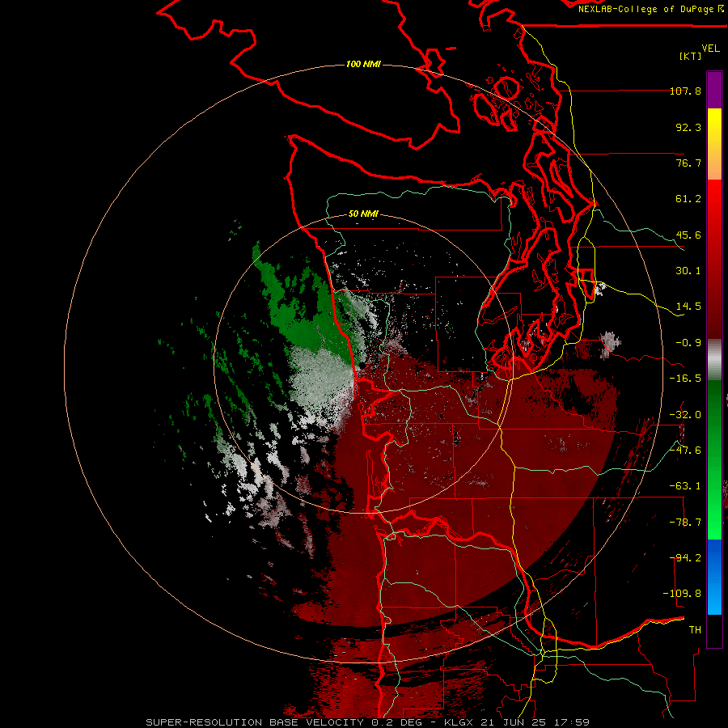Select the 30.1 velocity scale value
This screenshot has width=728, height=728.
click(x=688, y=271)
